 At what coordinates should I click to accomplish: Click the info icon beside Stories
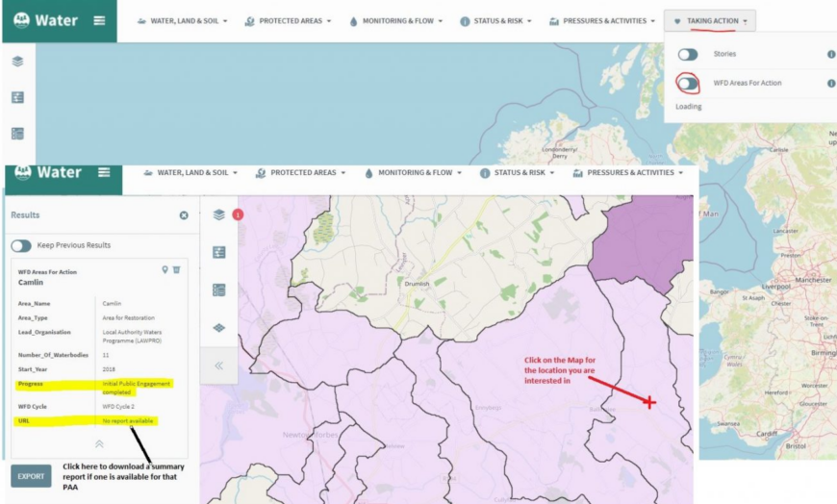(830, 55)
